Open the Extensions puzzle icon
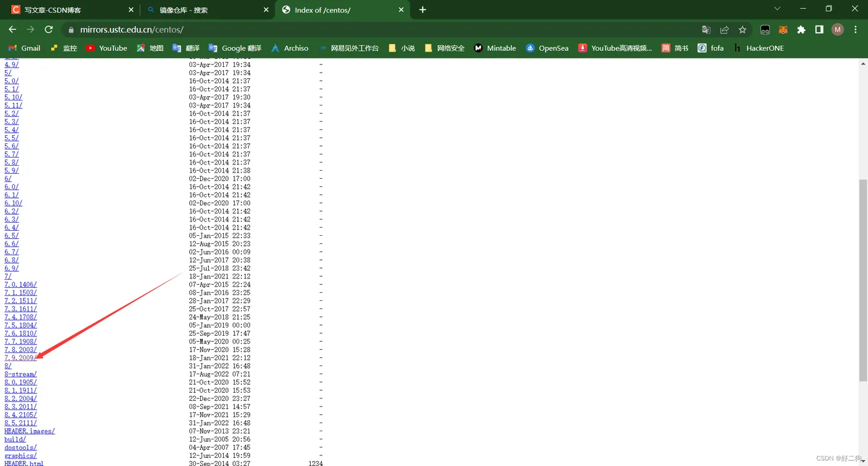The height and width of the screenshot is (466, 868). pos(801,29)
